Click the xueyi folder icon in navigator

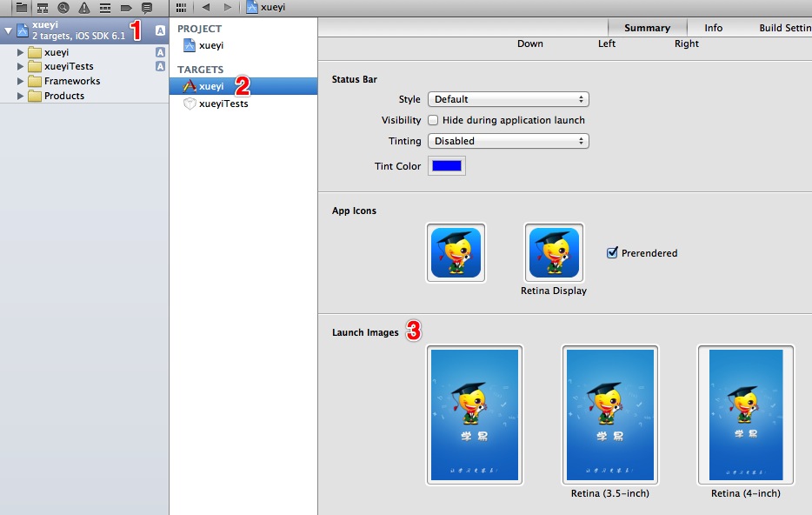[x=35, y=52]
